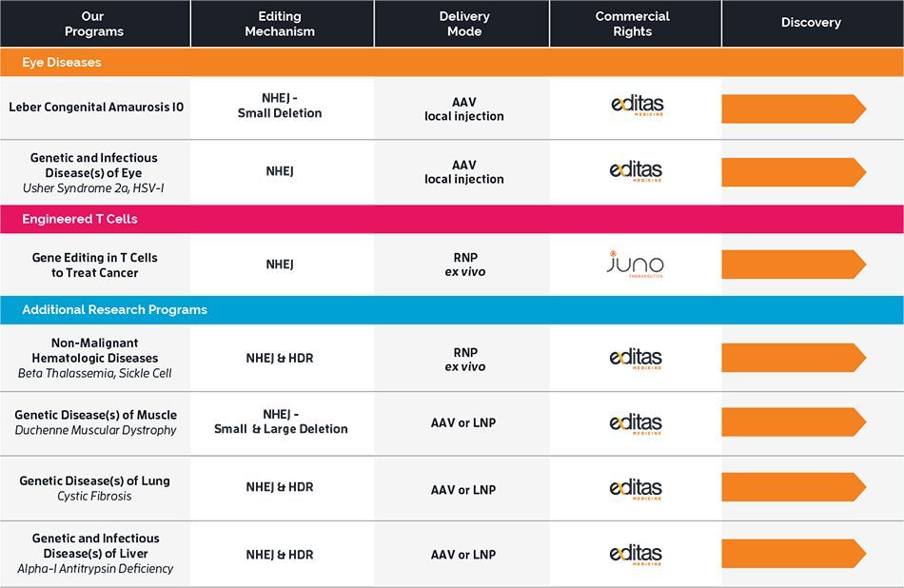The width and height of the screenshot is (904, 588).
Task: Click the Commercial Rights column header
Action: 633,24
